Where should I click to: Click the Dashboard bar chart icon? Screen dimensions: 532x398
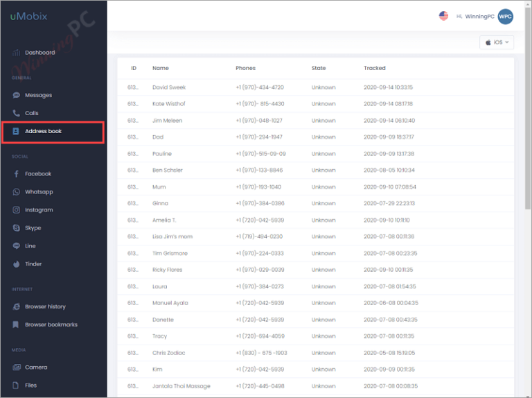click(17, 53)
